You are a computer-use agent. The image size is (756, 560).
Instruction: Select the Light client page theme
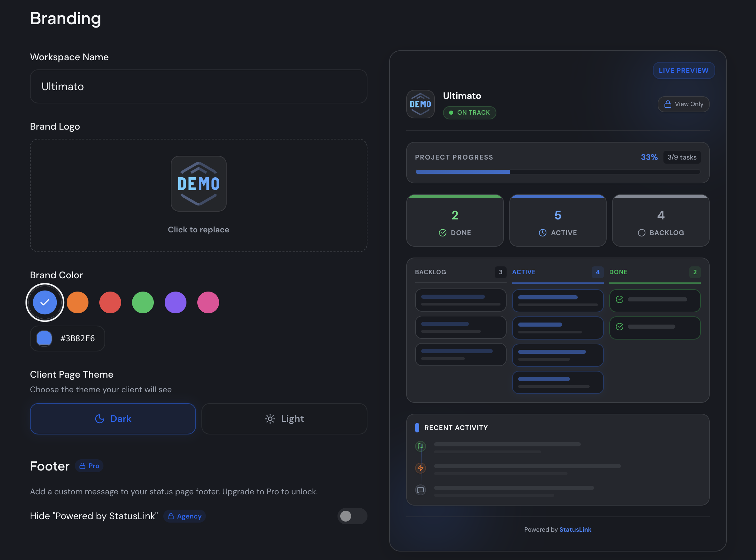coord(284,419)
